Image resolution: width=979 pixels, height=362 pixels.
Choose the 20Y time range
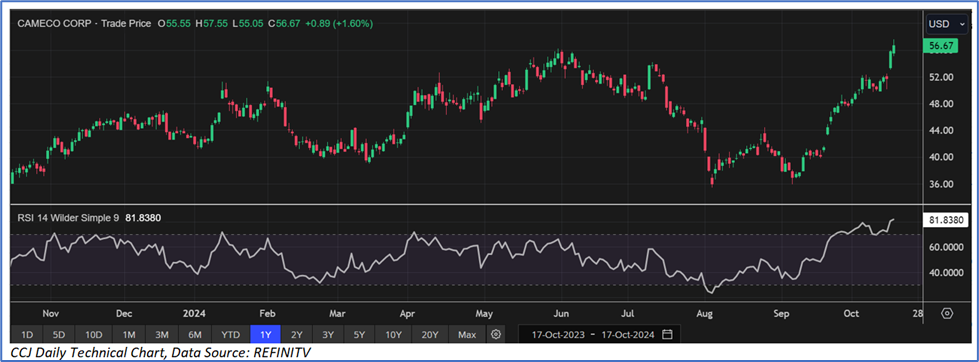click(x=430, y=334)
